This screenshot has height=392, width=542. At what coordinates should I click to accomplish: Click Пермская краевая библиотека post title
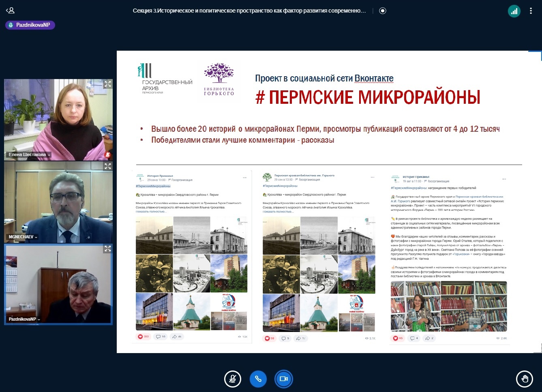[x=304, y=176]
